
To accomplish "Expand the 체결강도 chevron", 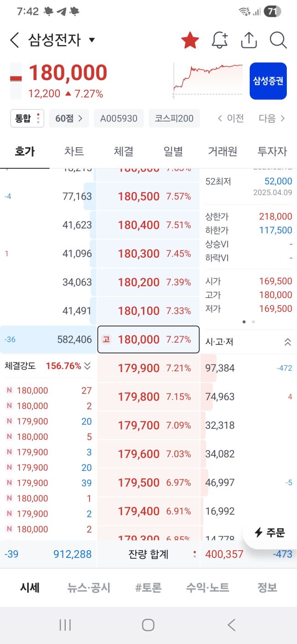I will 87,366.
